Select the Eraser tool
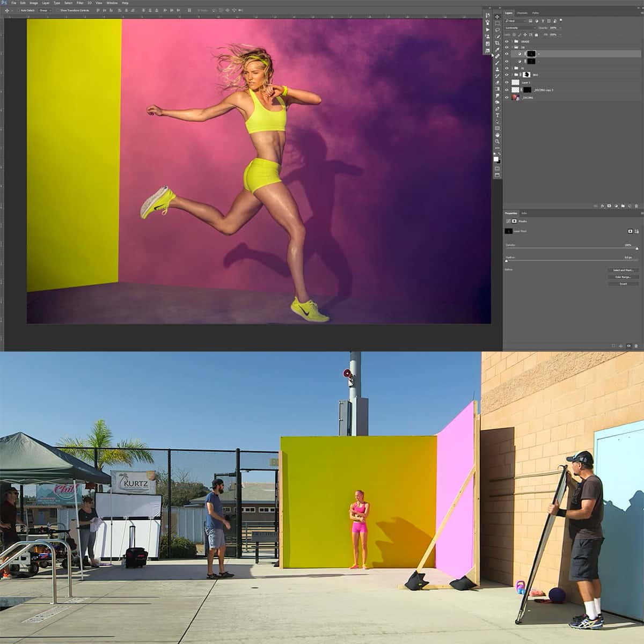644x644 pixels. 497,83
